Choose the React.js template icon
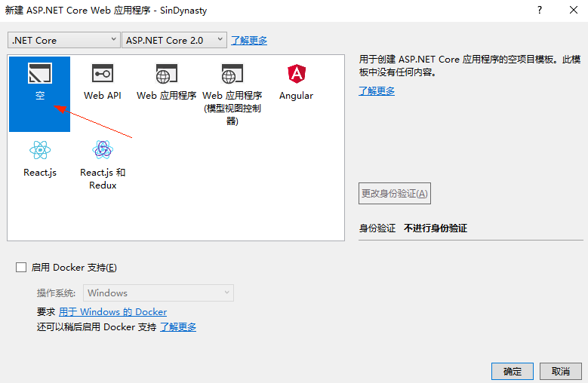This screenshot has height=383, width=588. coord(39,150)
